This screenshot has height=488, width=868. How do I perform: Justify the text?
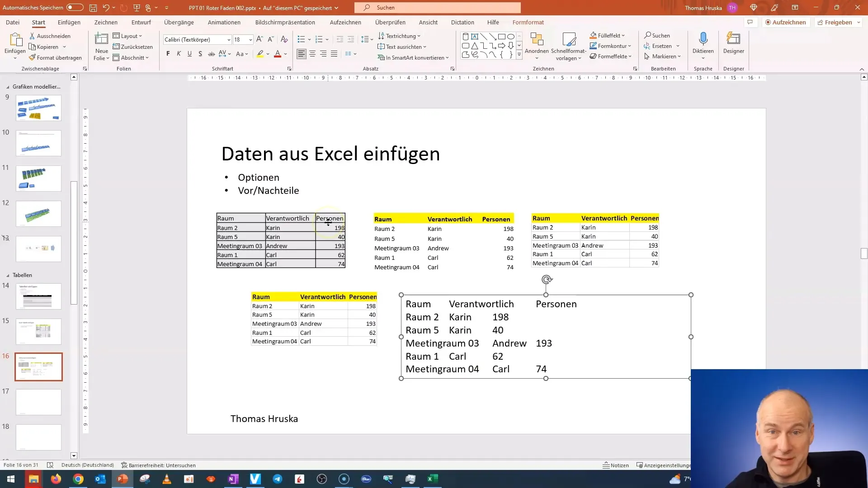(x=334, y=54)
